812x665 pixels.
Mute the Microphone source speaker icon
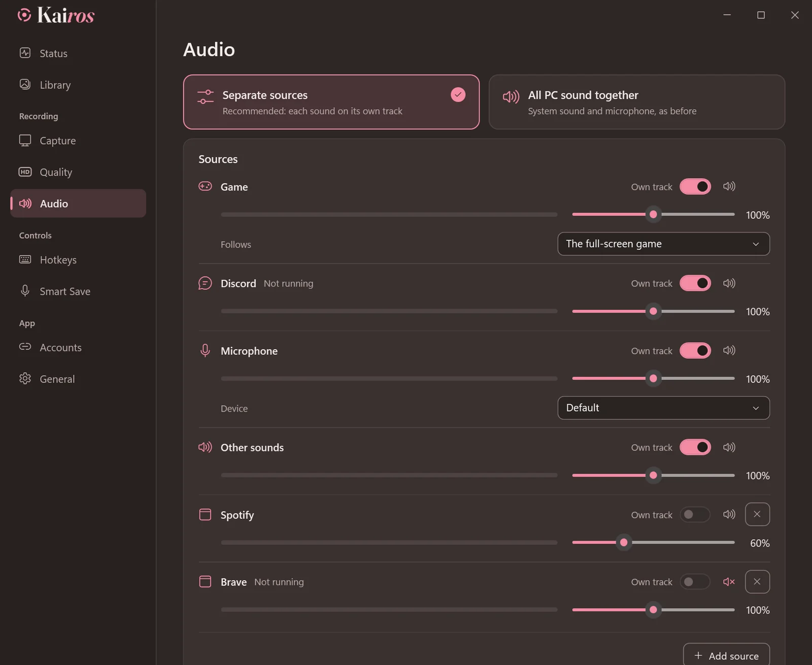point(729,350)
